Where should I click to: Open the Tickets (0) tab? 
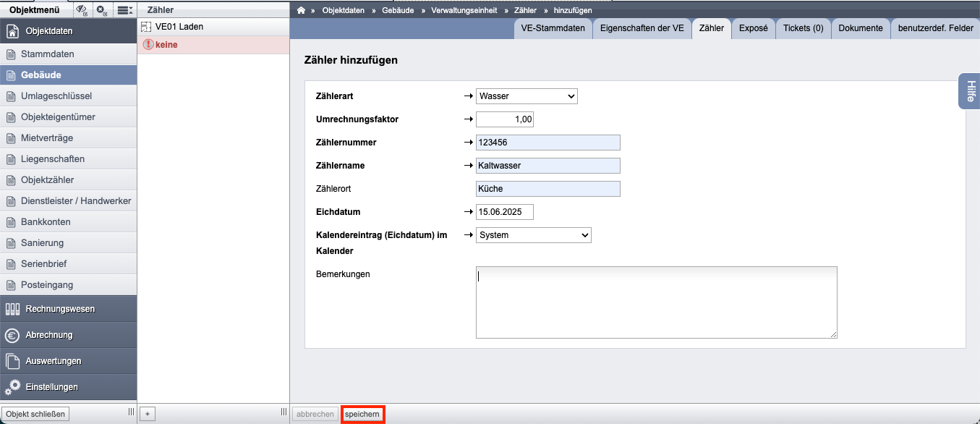pyautogui.click(x=803, y=29)
